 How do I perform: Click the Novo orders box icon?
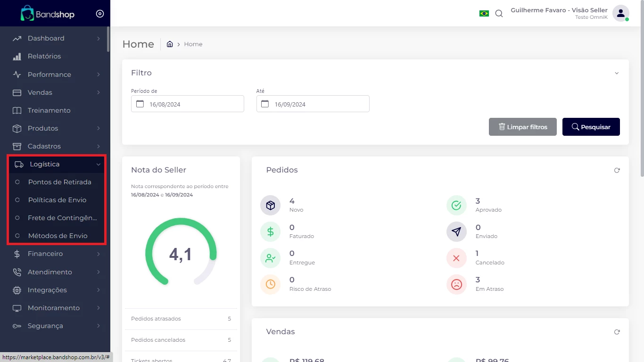pos(270,206)
